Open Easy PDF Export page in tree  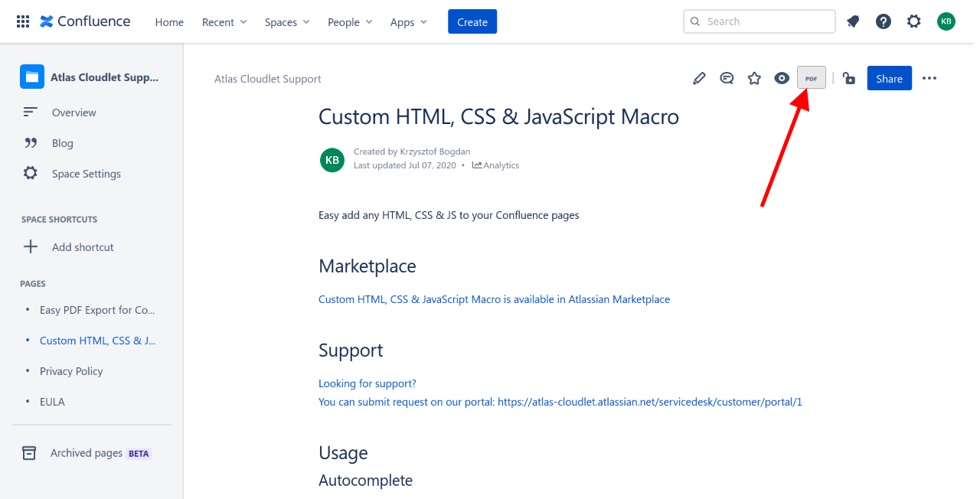click(x=97, y=310)
